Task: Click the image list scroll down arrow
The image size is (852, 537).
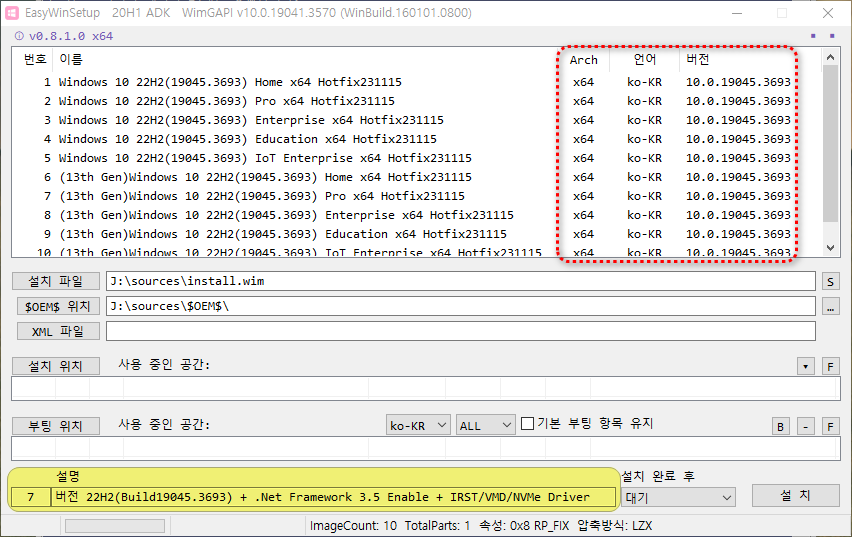Action: pos(830,247)
